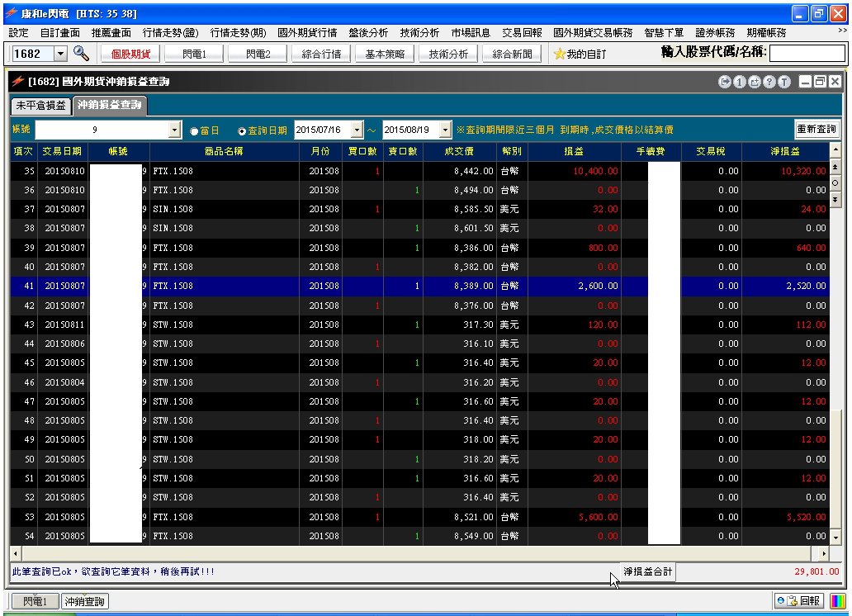The height and width of the screenshot is (616, 852).
Task: Click the horizontal scrollbar left arrow
Action: click(15, 553)
